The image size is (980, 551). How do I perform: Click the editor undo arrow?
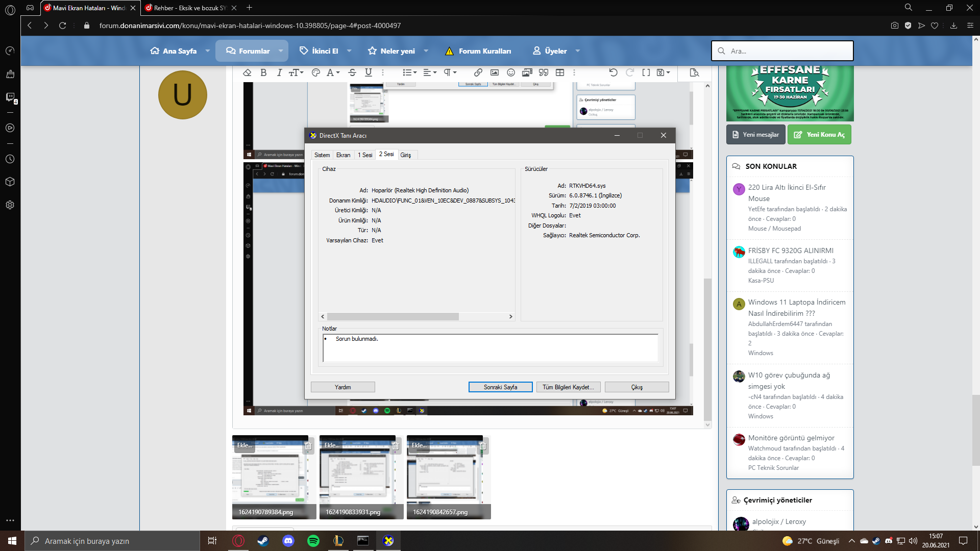coord(613,72)
